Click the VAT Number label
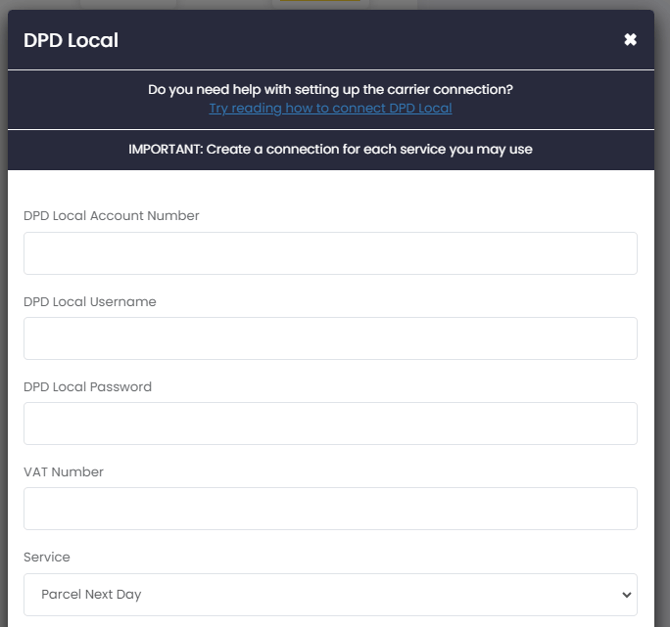 point(64,472)
